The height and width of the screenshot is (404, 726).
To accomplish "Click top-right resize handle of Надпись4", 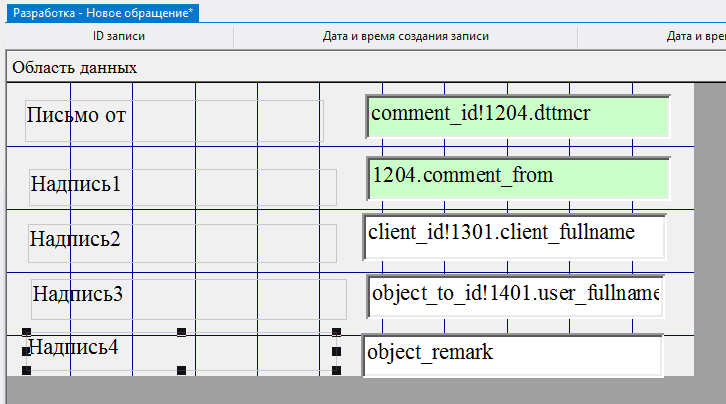I will (x=337, y=332).
